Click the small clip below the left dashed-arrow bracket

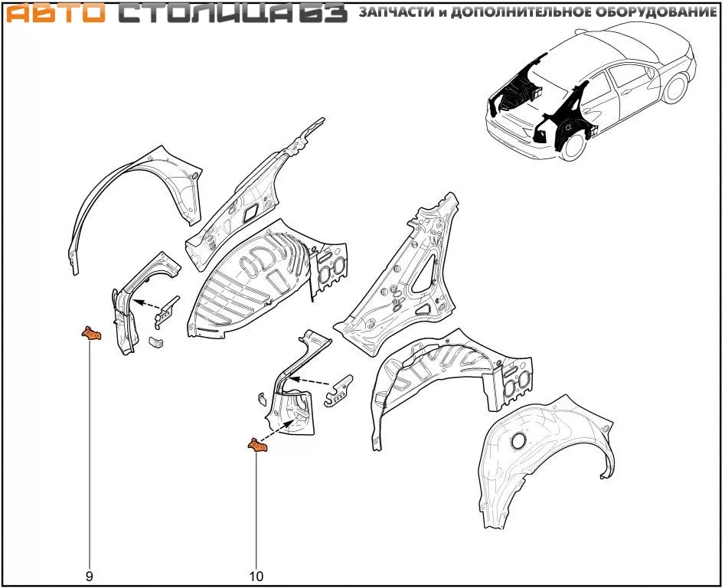coord(155,341)
